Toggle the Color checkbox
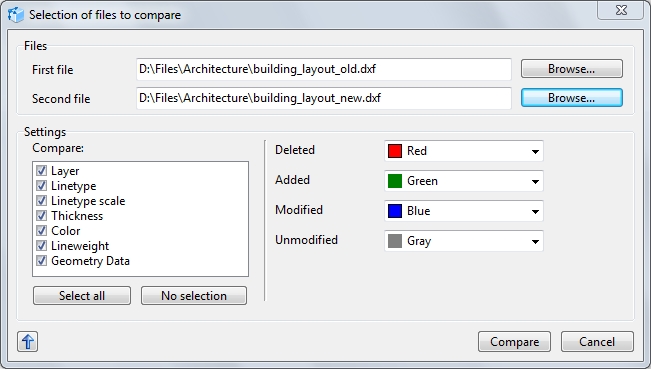Image resolution: width=651 pixels, height=369 pixels. [42, 230]
